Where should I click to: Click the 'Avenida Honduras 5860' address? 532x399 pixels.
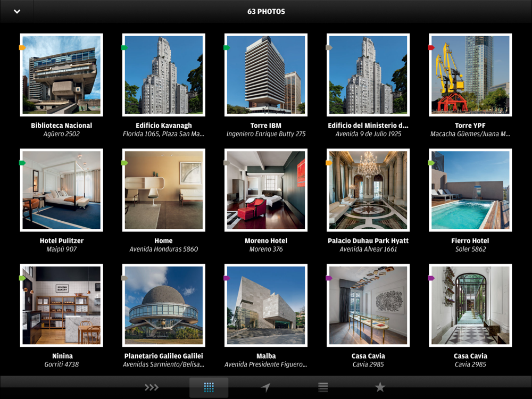[x=163, y=250]
